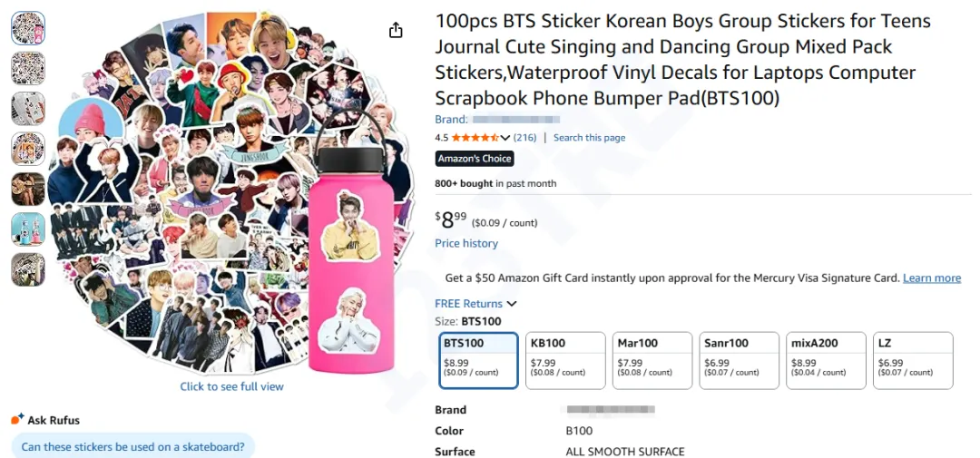Screen dimensions: 980x458
Task: Open the 216 ratings link
Action: pyautogui.click(x=525, y=138)
